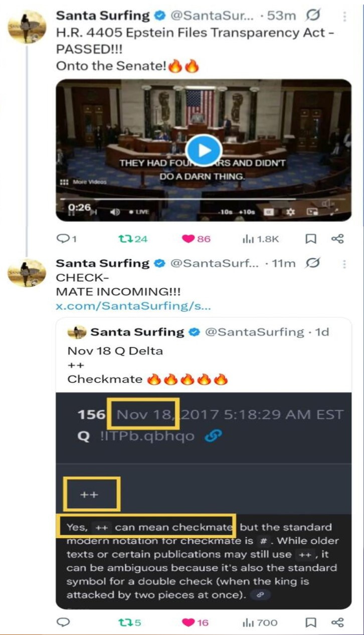Open the video settings gear
Screen dimensions: 364x635
[290, 212]
